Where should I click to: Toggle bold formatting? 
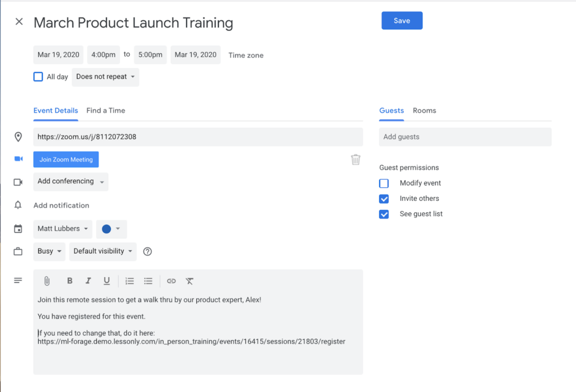[x=69, y=281]
